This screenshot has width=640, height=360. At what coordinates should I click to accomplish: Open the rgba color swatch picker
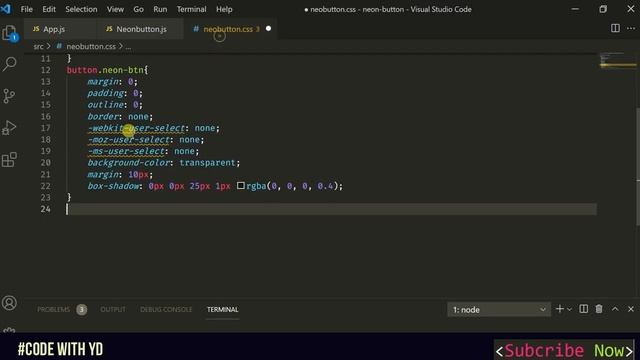(x=241, y=186)
